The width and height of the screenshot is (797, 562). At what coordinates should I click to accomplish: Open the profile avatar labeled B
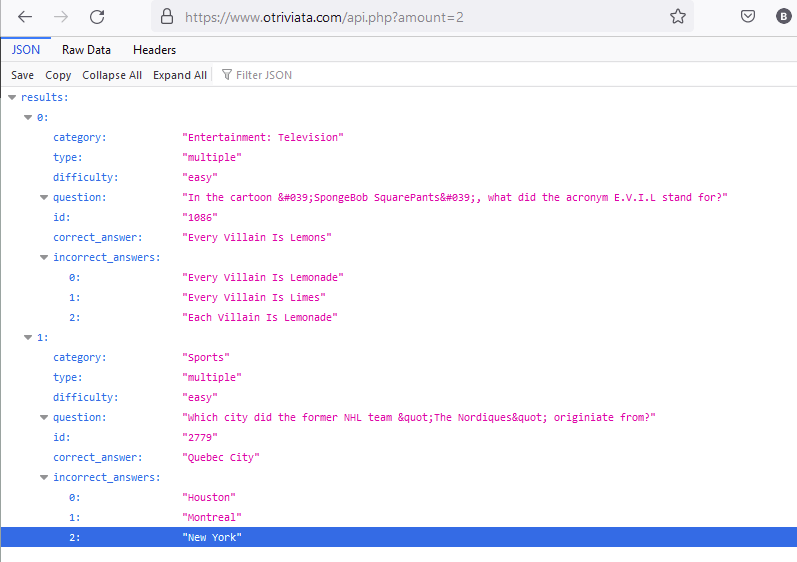point(783,17)
